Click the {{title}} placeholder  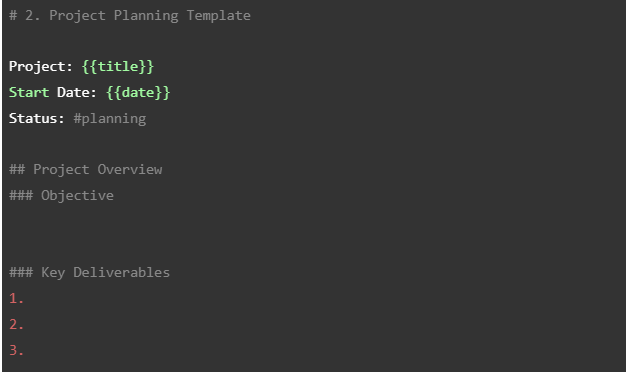tap(118, 66)
